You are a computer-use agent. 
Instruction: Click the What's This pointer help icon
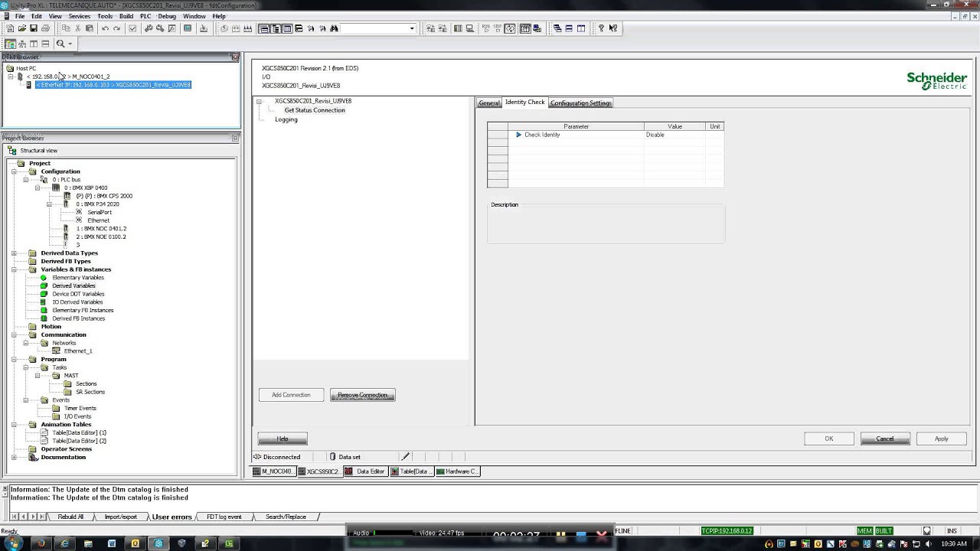tap(614, 28)
